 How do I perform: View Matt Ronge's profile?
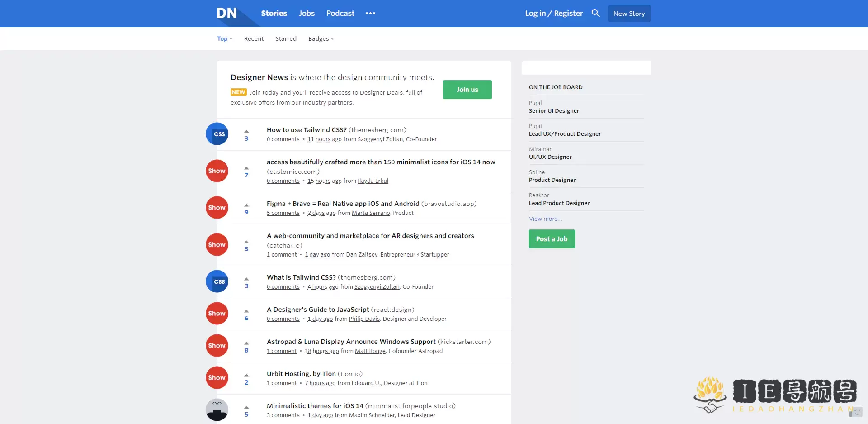(370, 351)
